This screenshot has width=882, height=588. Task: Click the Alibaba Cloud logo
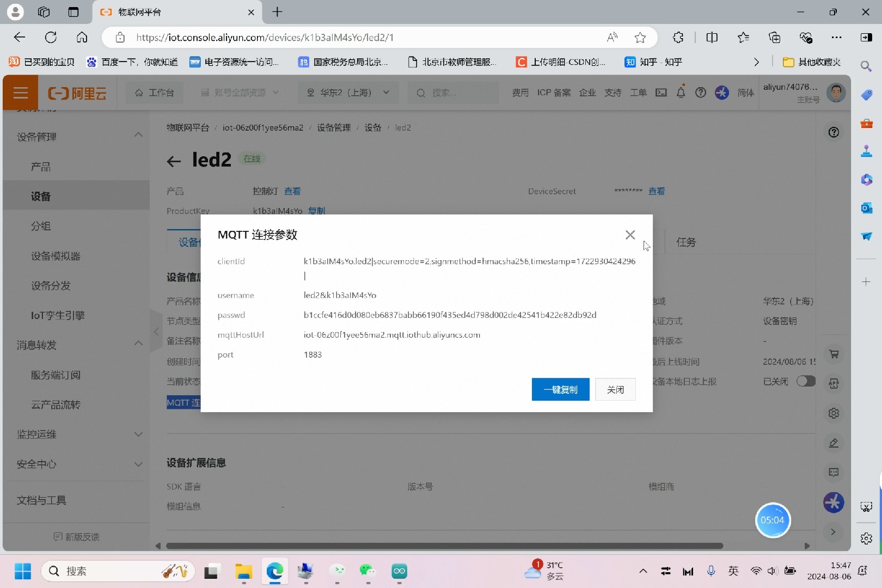pyautogui.click(x=77, y=93)
